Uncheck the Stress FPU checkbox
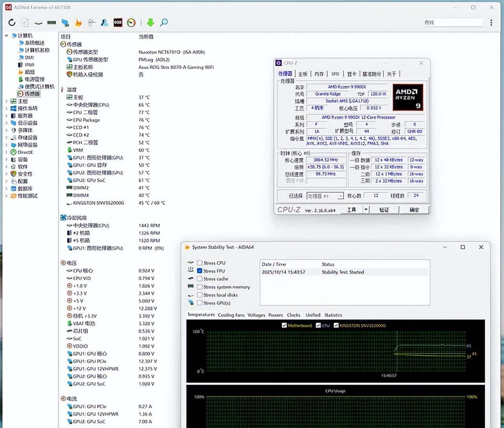Screen dimensions: 504x428 pos(200,271)
